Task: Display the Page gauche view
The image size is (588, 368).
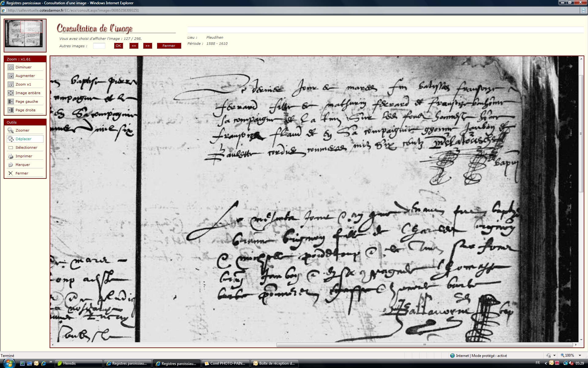Action: coord(11,102)
